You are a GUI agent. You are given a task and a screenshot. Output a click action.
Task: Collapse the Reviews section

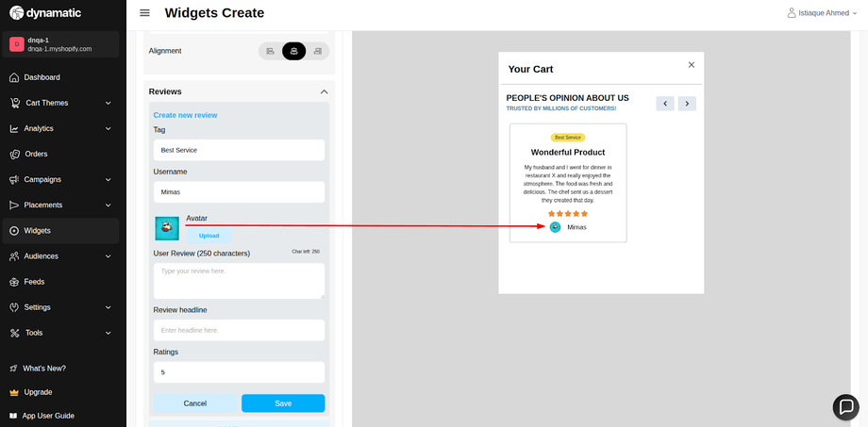pyautogui.click(x=324, y=91)
